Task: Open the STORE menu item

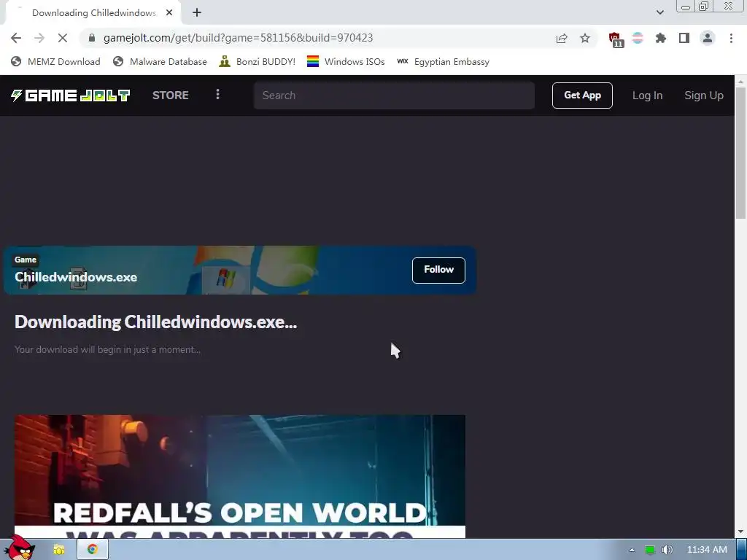Action: tap(171, 96)
